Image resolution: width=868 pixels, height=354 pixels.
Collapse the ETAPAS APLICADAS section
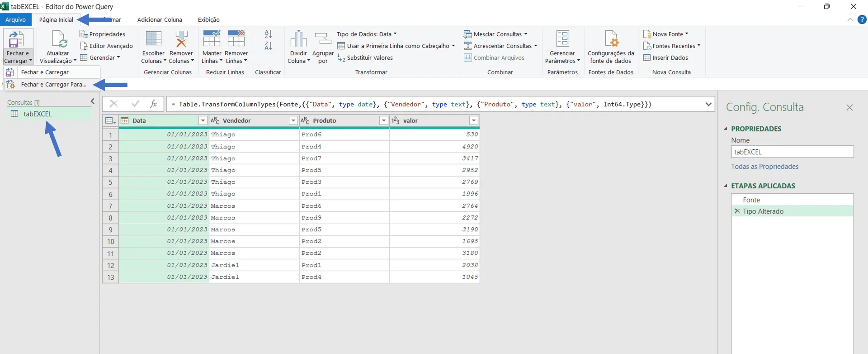(x=726, y=186)
